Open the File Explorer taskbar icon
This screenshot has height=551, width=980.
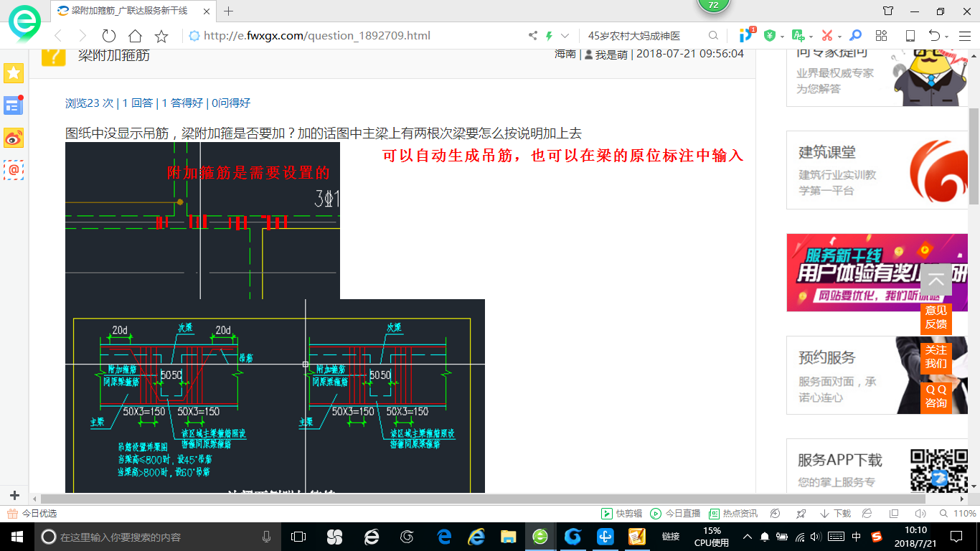508,537
